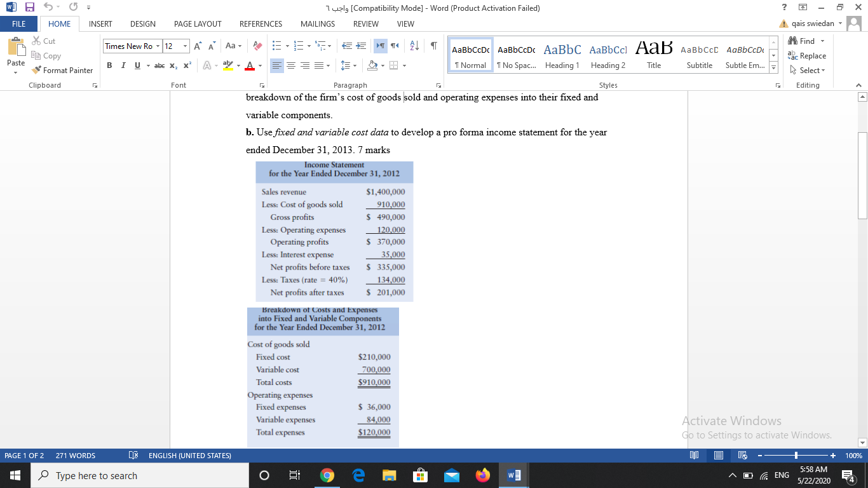Toggle bold formatting
This screenshot has height=488, width=868.
tap(109, 65)
